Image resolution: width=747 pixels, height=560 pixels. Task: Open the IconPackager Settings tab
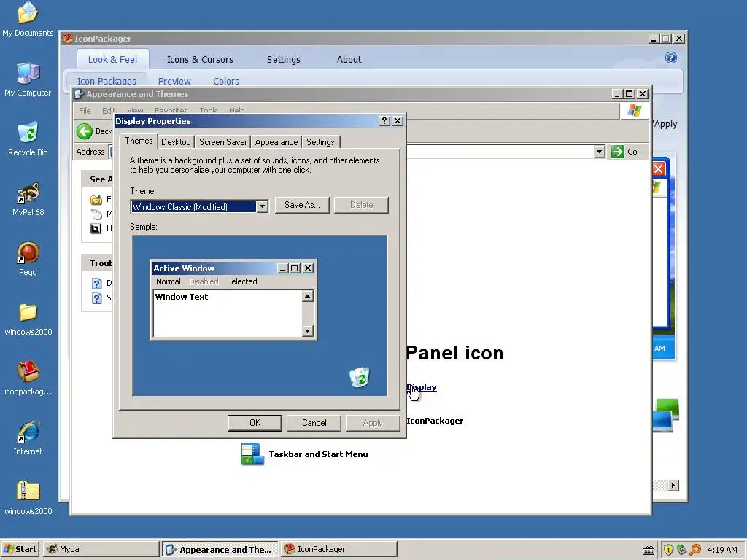(284, 60)
